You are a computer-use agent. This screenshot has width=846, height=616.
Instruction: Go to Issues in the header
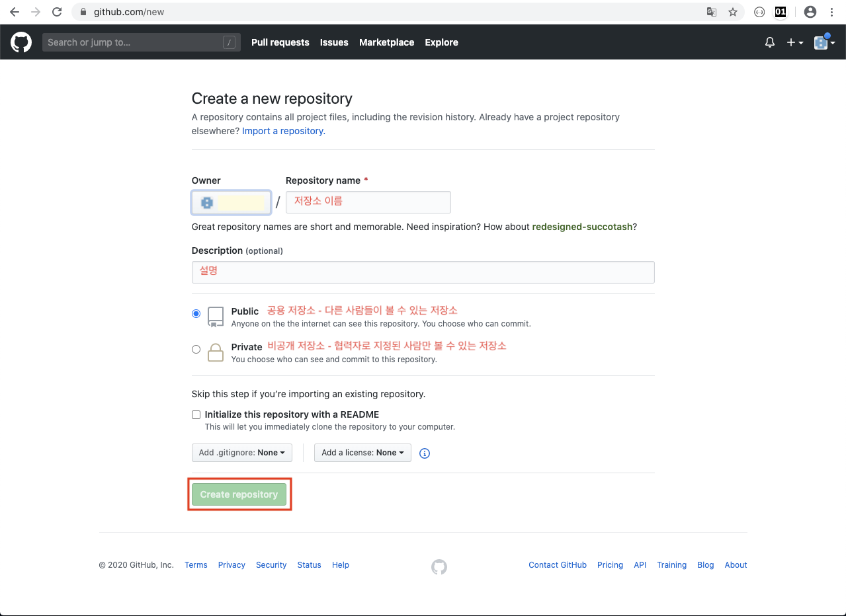tap(334, 42)
